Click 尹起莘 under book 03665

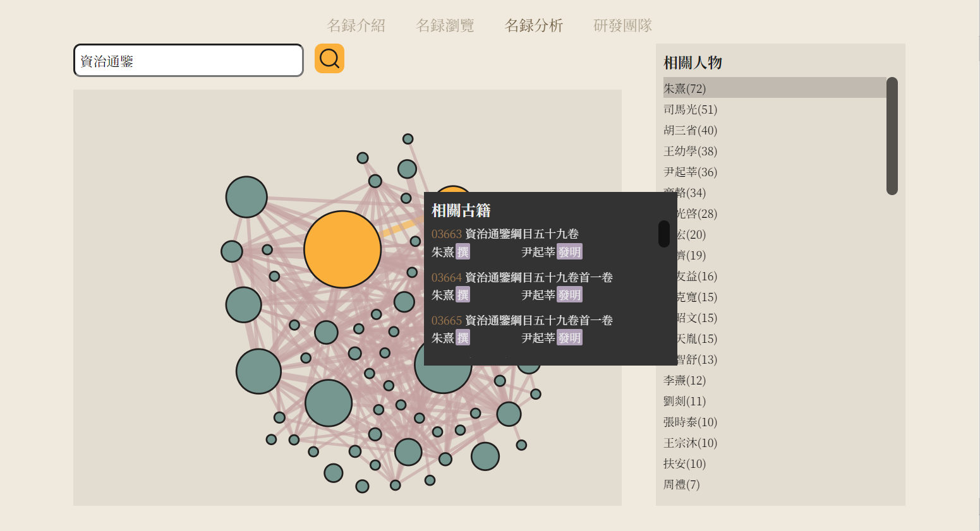pos(538,338)
